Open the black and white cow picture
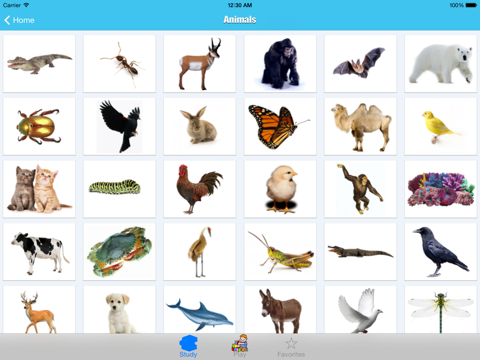Viewport: 480px width, 360px height. (x=39, y=252)
